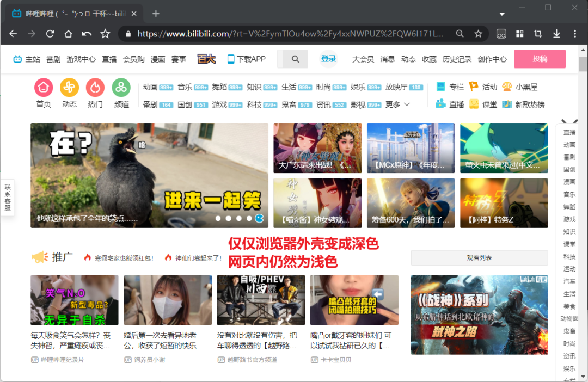This screenshot has width=588, height=382.
Task: Open the 【阿梓】特务Z video thumbnail
Action: (x=504, y=203)
